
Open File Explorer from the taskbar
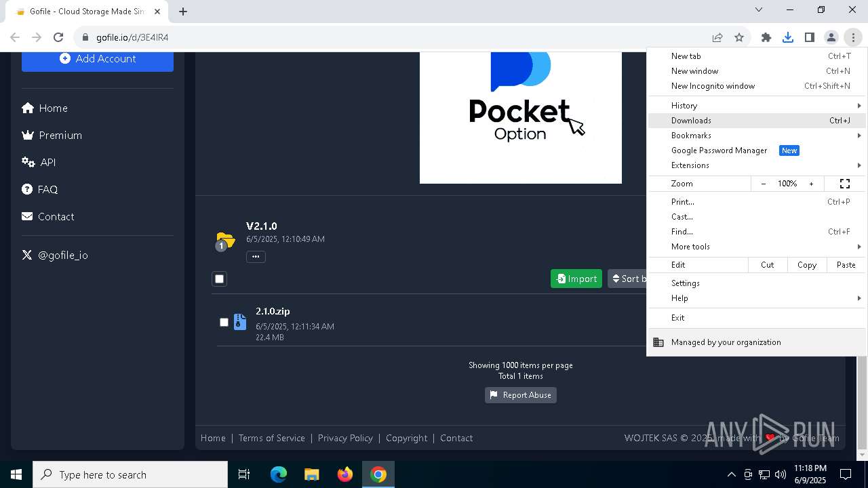coord(312,474)
